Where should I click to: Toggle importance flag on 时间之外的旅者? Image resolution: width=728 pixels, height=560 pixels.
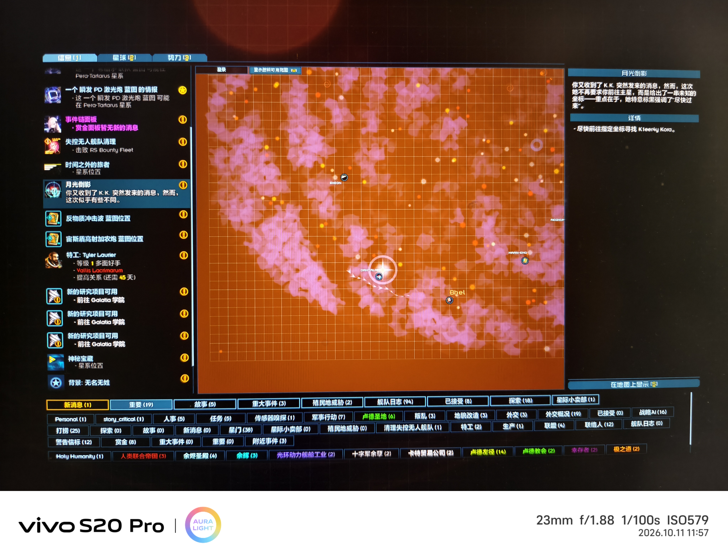(183, 164)
